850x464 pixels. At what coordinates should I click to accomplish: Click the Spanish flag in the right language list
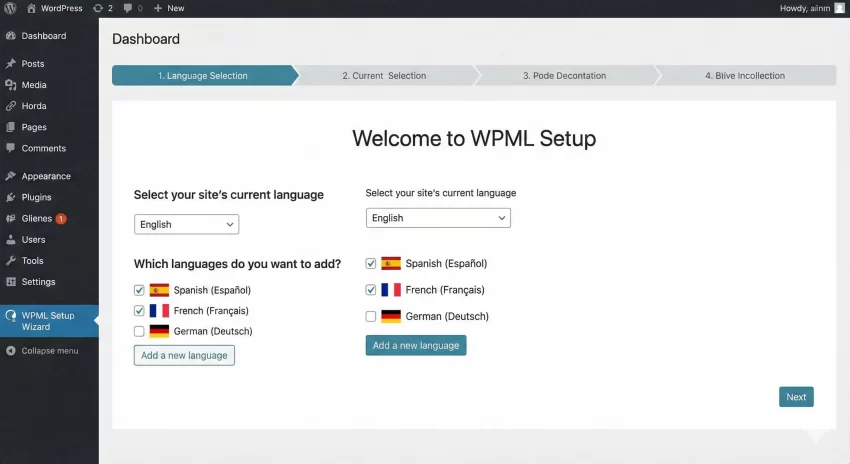391,263
